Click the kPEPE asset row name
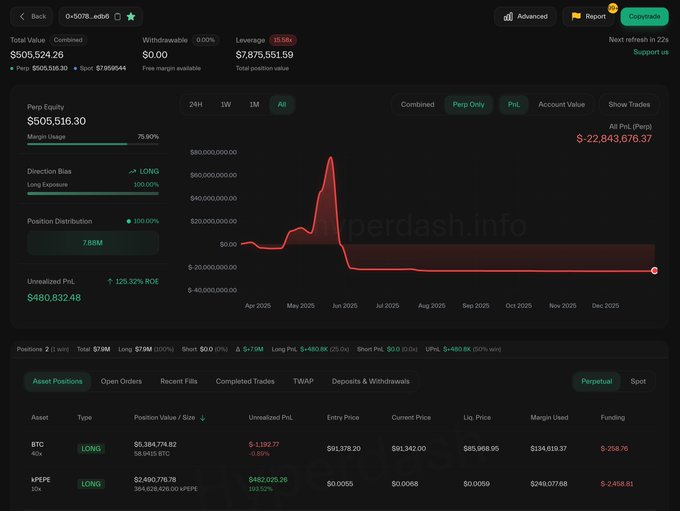Image resolution: width=680 pixels, height=511 pixels. (x=41, y=479)
